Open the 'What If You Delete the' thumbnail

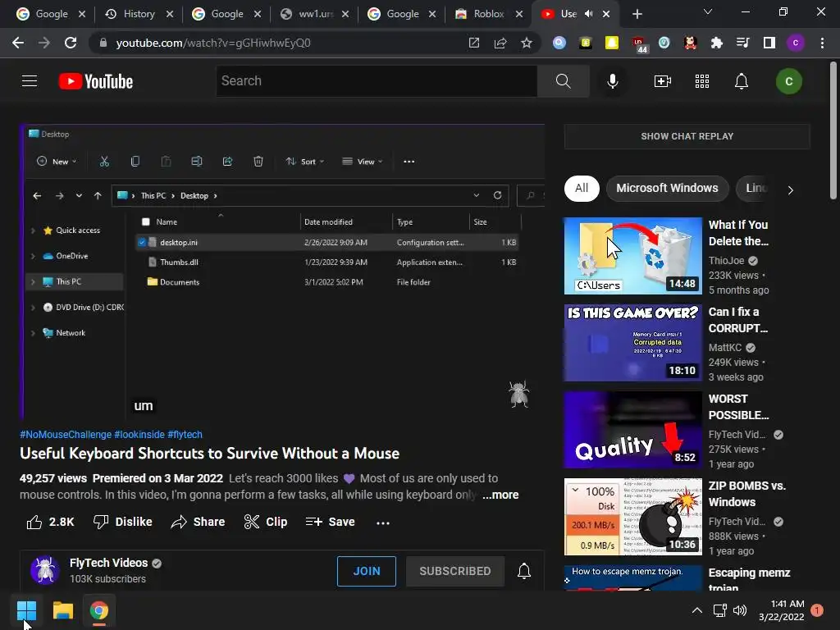tap(632, 256)
